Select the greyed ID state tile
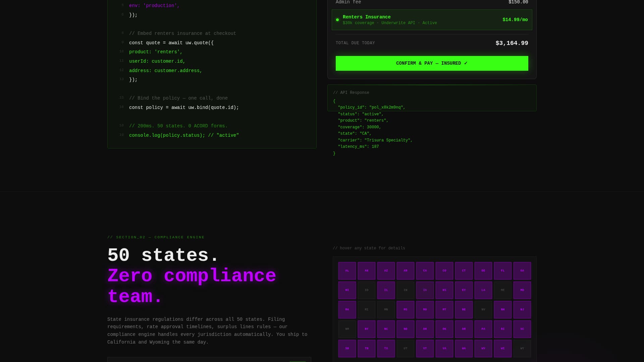The width and height of the screenshot is (644, 362). pyautogui.click(x=367, y=290)
